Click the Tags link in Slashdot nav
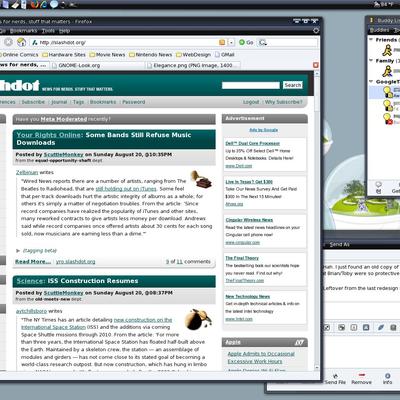 tap(78, 102)
